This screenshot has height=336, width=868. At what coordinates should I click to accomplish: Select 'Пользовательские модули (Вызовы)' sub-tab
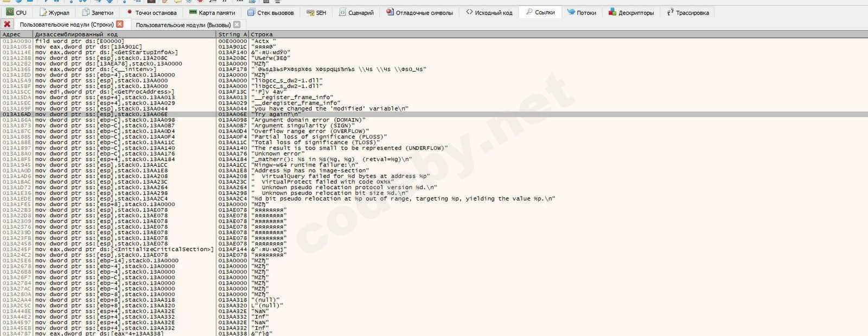click(x=183, y=25)
